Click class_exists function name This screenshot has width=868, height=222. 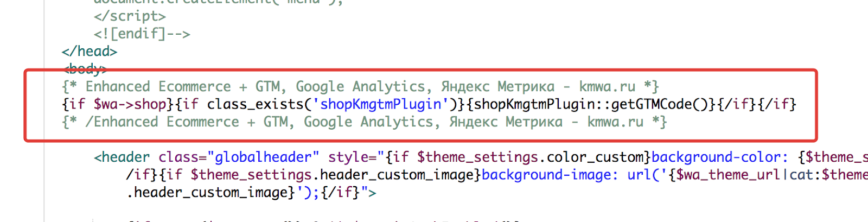point(255,104)
